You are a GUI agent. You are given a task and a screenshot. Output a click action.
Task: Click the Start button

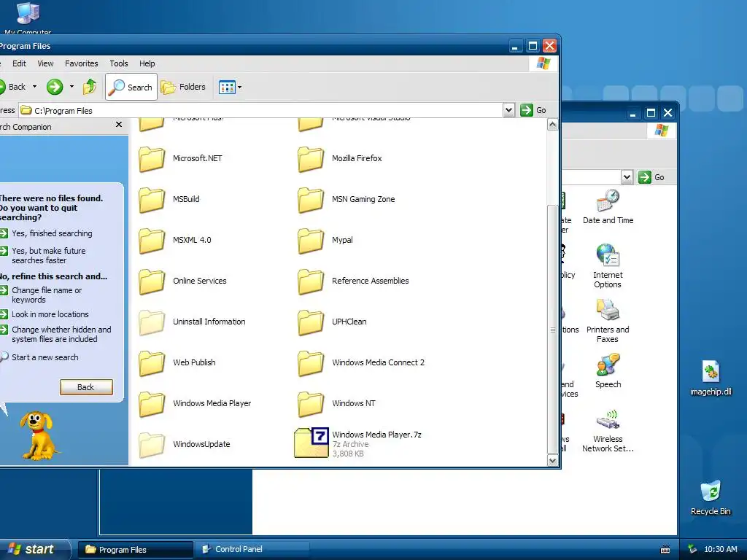click(34, 549)
